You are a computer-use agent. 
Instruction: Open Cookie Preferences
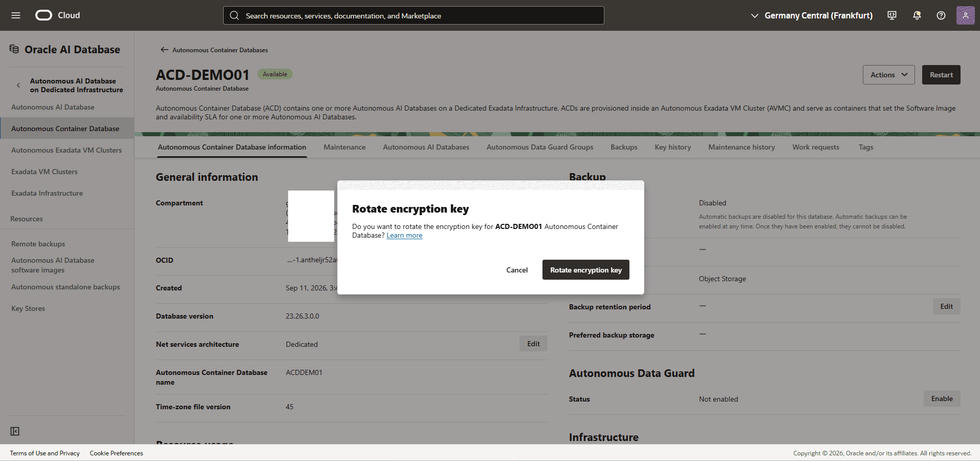[x=116, y=453]
